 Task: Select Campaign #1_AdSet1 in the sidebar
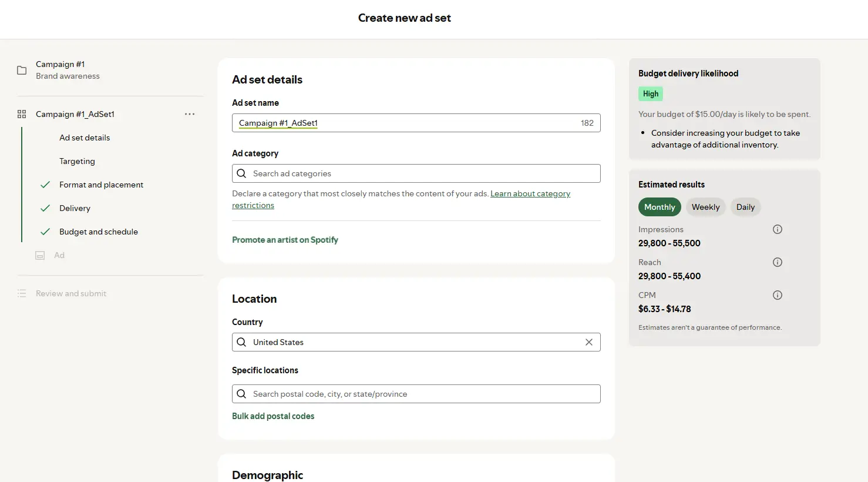[x=75, y=114]
